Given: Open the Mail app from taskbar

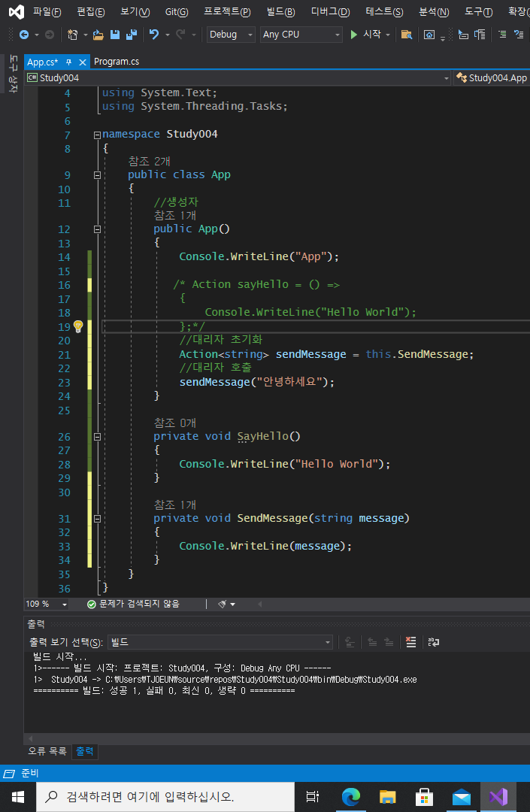Looking at the screenshot, I should click(461, 797).
